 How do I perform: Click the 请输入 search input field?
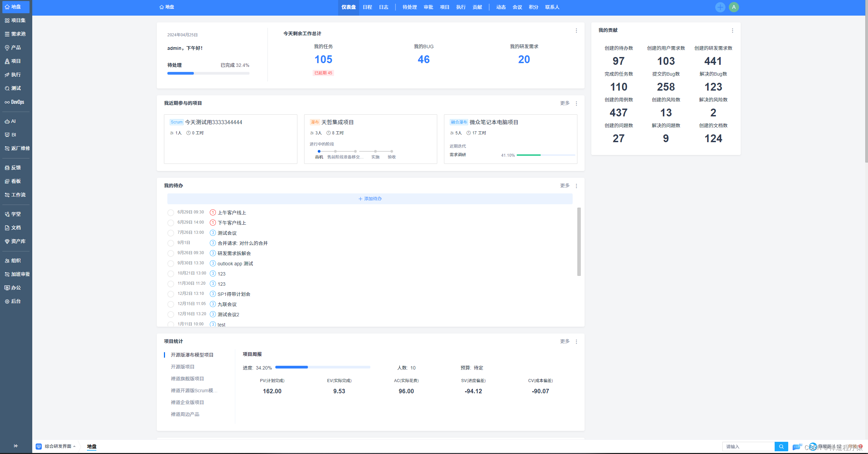pos(749,447)
